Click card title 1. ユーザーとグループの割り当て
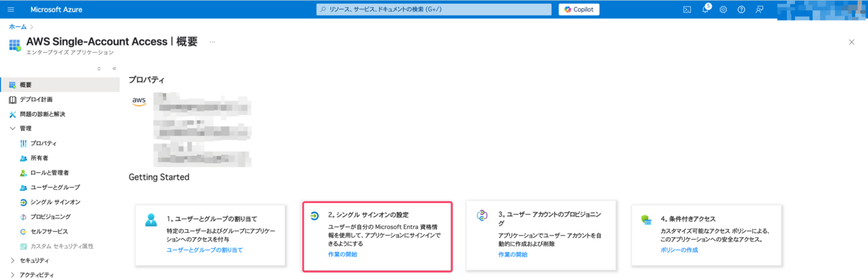The width and height of the screenshot is (868, 279). (x=212, y=218)
